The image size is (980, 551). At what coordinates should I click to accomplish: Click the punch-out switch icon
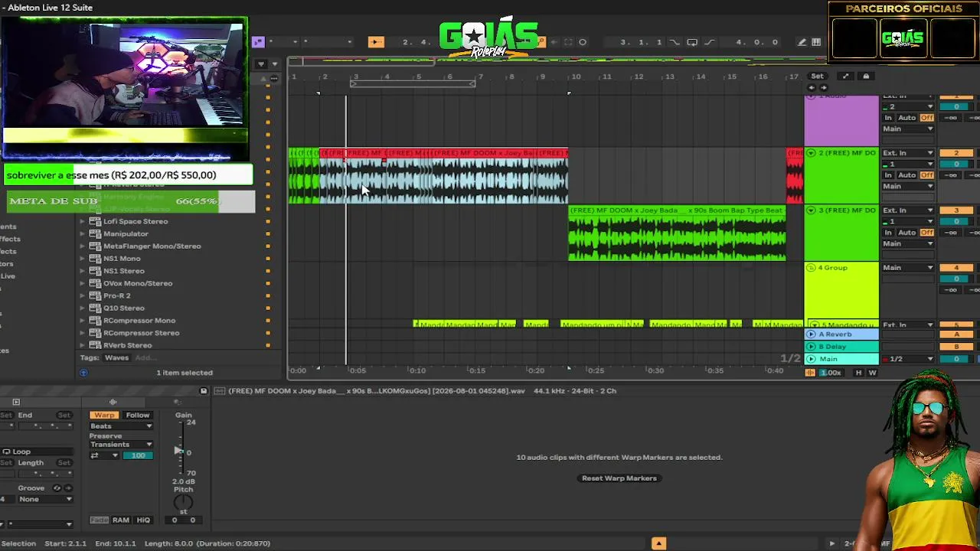tap(710, 42)
